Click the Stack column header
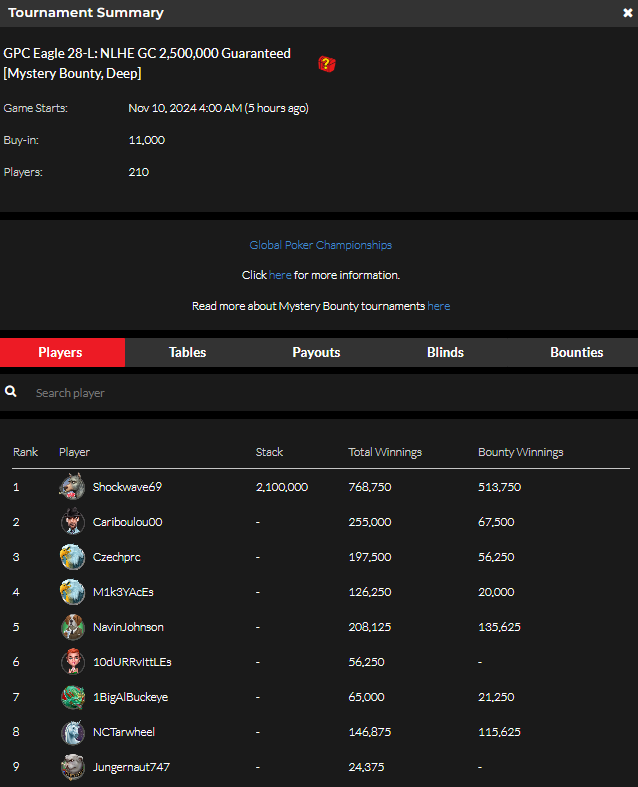 click(270, 452)
